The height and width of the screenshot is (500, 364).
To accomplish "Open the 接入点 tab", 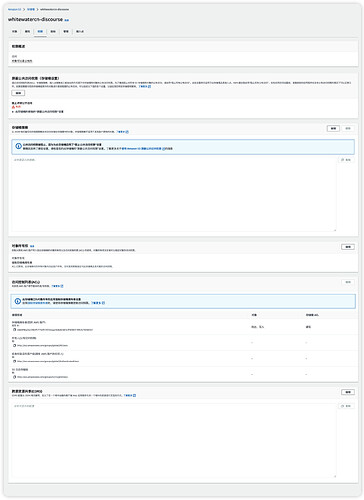I will pyautogui.click(x=80, y=31).
